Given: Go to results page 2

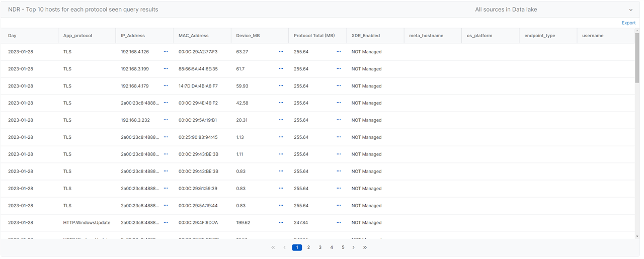Looking at the screenshot, I should coord(308,247).
